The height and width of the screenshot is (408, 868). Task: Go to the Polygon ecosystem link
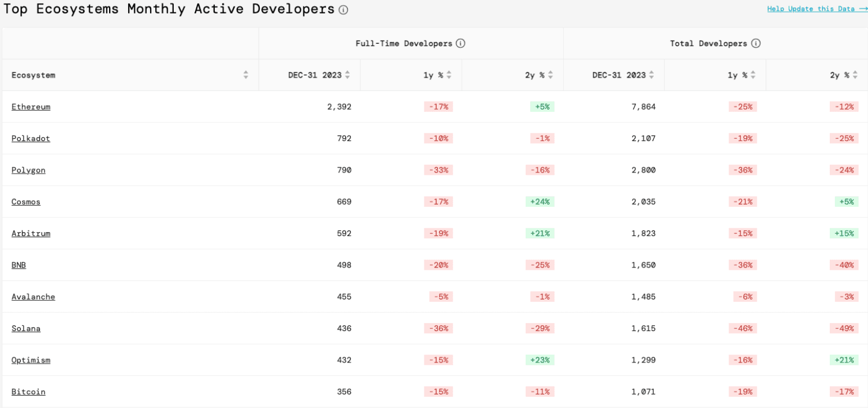pyautogui.click(x=28, y=170)
